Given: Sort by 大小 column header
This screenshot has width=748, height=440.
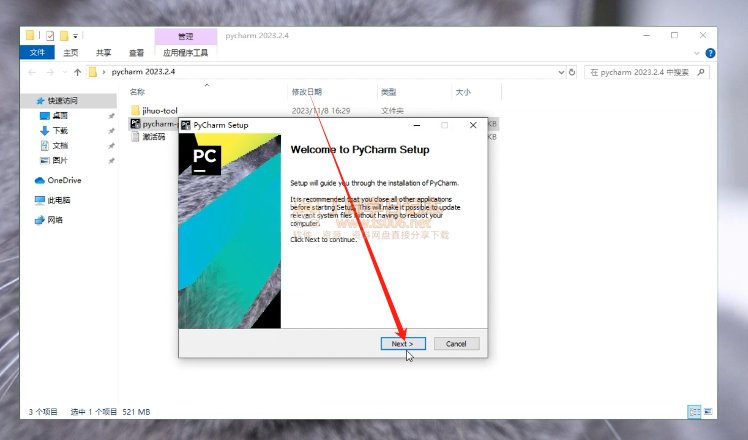Looking at the screenshot, I should click(x=463, y=92).
